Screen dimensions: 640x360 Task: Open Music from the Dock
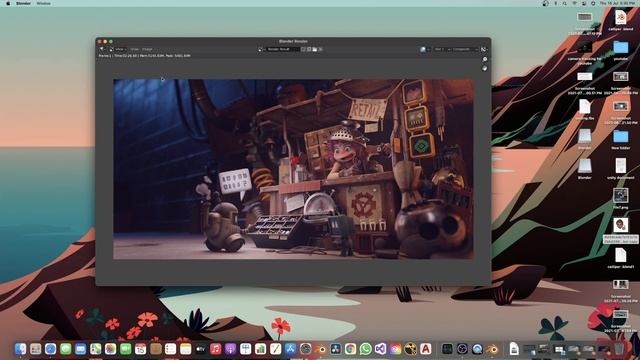click(216, 349)
